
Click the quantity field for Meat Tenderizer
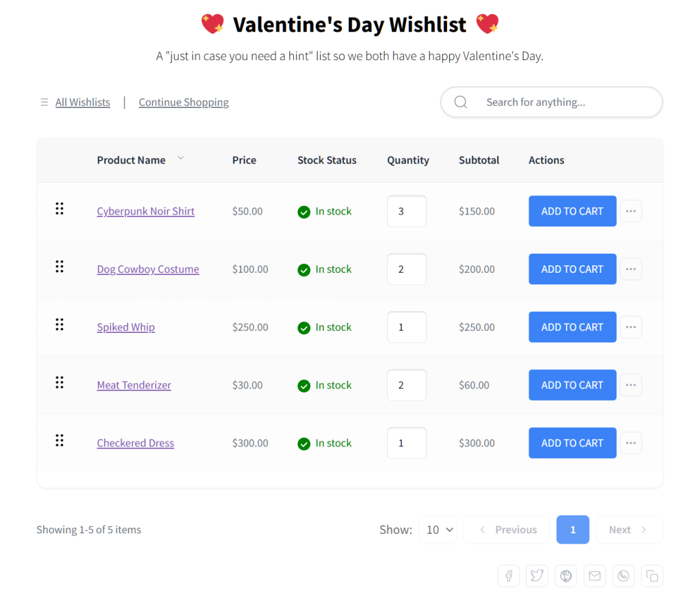(407, 385)
